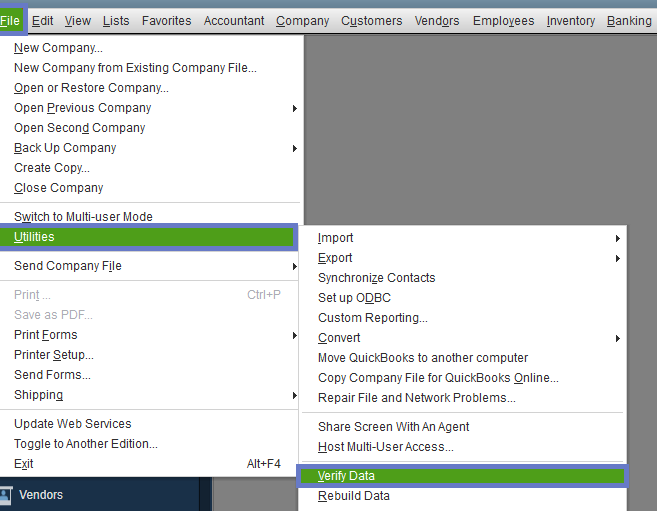Open the Lists menu
657x511 pixels.
point(116,21)
